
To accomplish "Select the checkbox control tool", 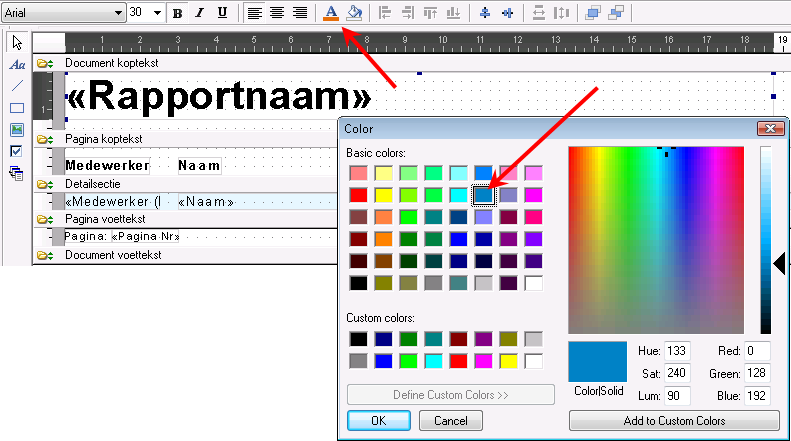I will [16, 151].
